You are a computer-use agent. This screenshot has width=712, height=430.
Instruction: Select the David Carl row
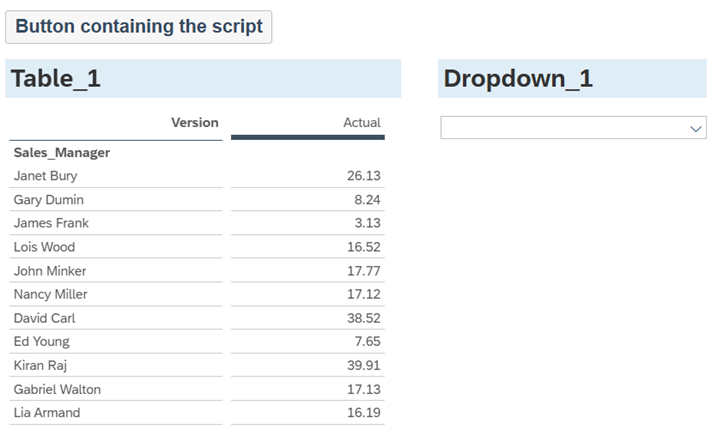44,318
